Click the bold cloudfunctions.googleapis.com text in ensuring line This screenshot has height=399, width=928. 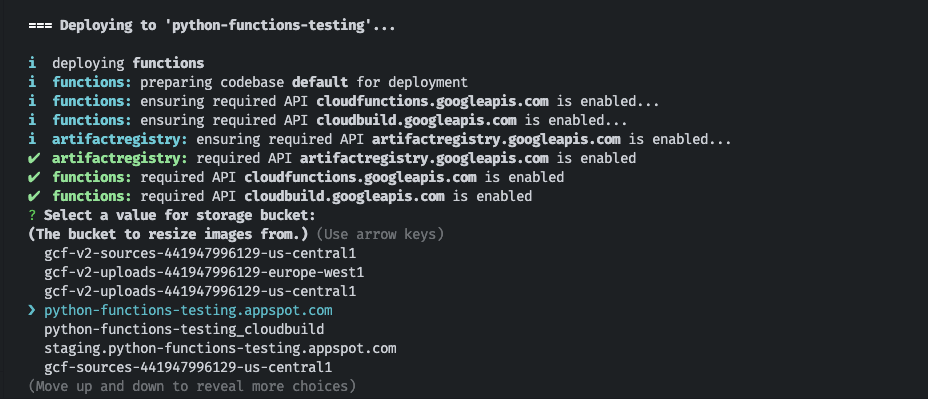tap(432, 101)
